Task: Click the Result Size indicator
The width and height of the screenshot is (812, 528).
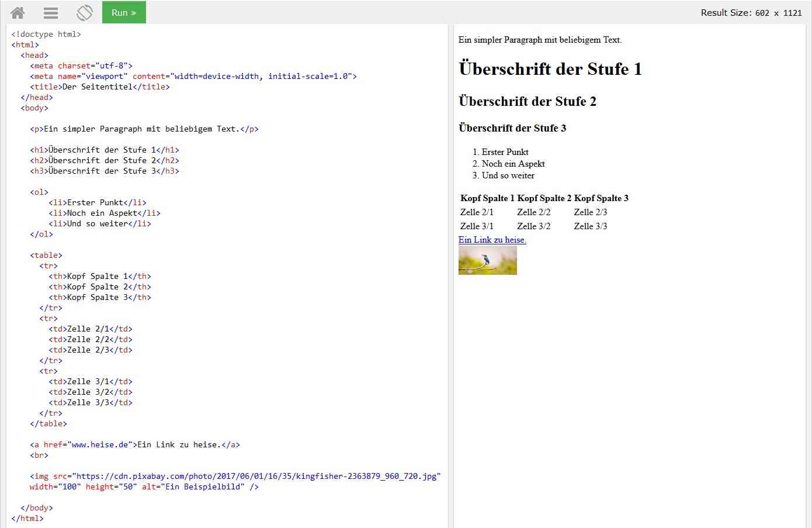Action: pos(749,12)
